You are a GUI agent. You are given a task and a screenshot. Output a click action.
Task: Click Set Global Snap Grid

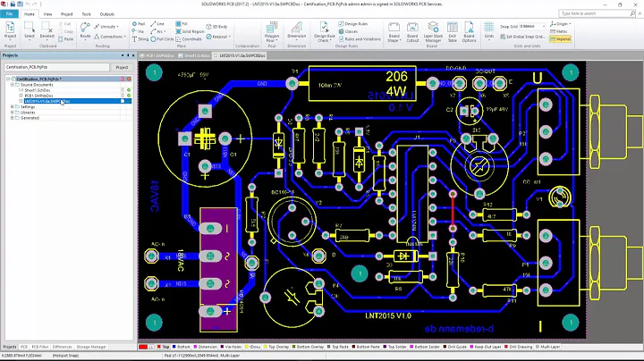tap(522, 37)
